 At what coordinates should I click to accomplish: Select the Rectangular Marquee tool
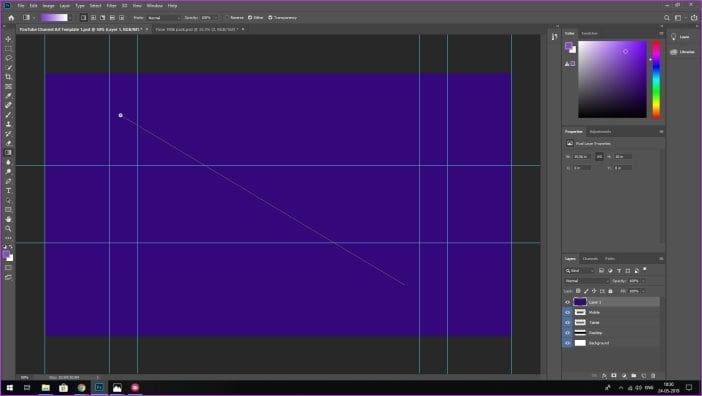coord(8,48)
